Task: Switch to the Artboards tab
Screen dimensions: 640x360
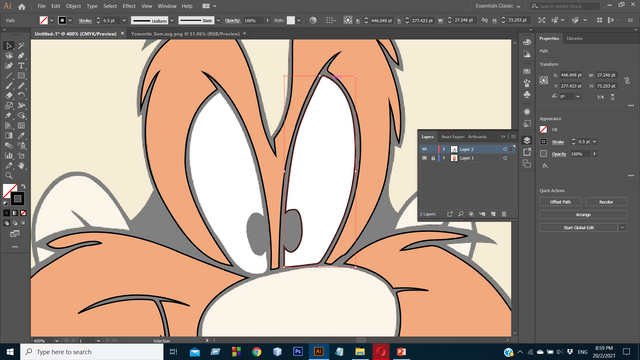Action: [x=478, y=137]
